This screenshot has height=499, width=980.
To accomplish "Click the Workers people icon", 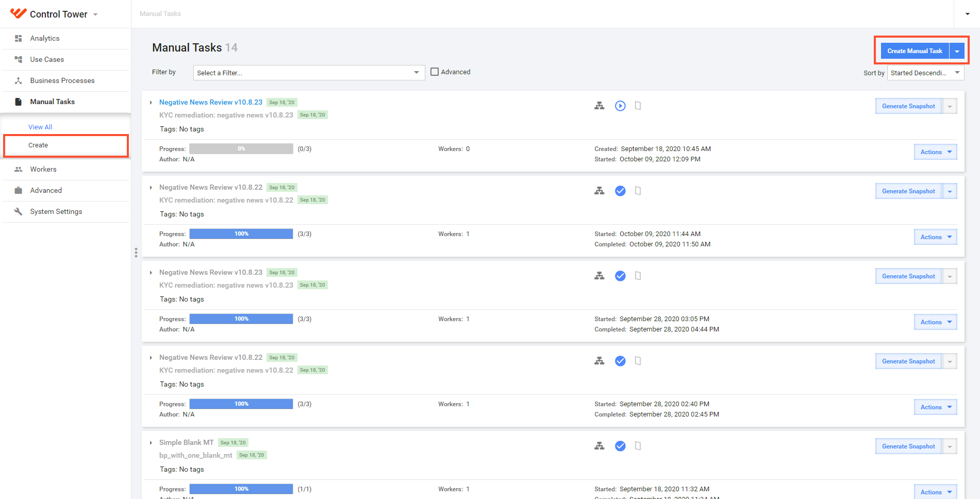I will (x=19, y=170).
